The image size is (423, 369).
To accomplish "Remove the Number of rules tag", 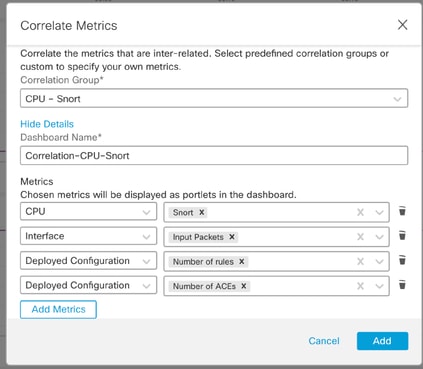I will coord(242,262).
